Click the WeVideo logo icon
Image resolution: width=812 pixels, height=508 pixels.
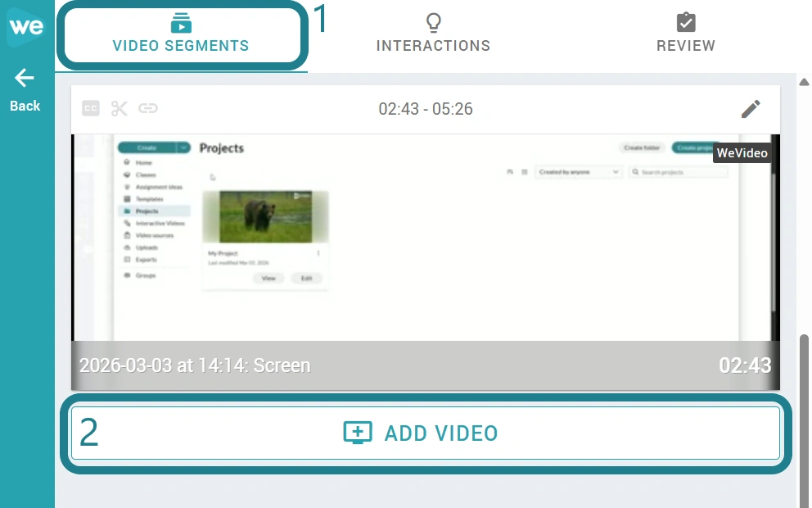coord(26,26)
